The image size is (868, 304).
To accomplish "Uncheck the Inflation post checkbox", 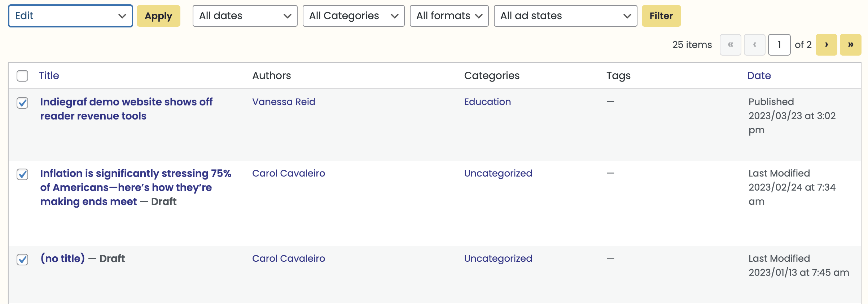I will [22, 174].
